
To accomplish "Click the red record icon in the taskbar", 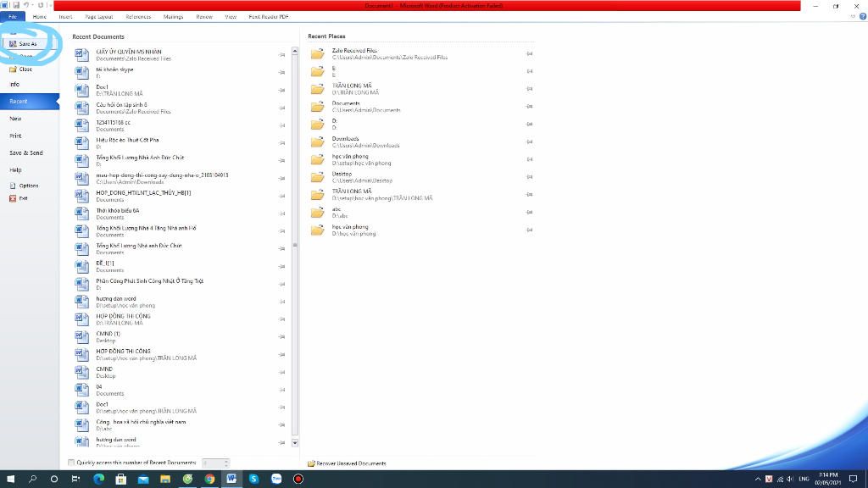I will pyautogui.click(x=298, y=480).
